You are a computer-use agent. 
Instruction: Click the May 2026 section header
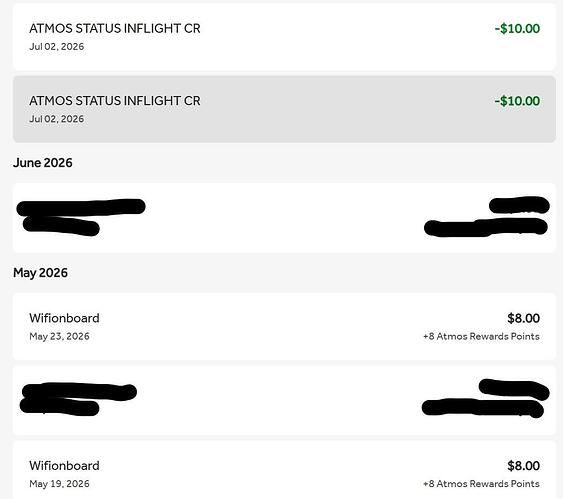coord(40,273)
